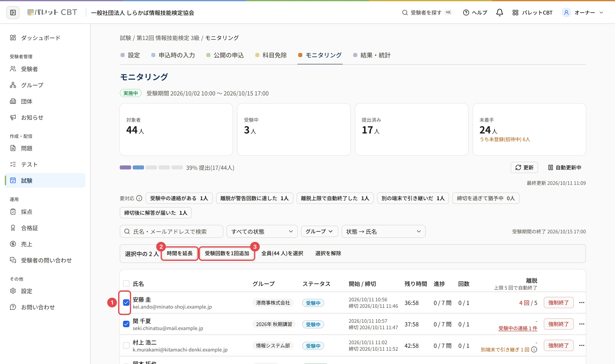Go to 受験者 in the sidebar

pyautogui.click(x=45, y=69)
